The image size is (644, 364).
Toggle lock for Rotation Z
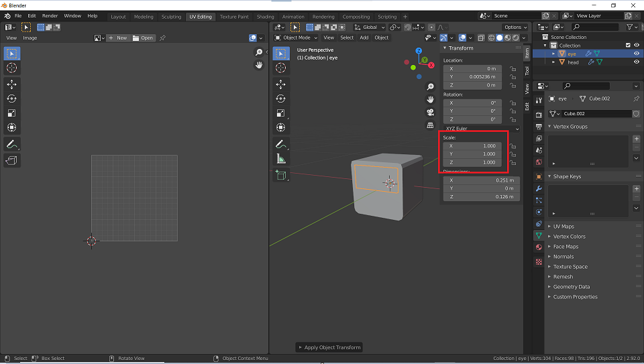click(x=513, y=119)
